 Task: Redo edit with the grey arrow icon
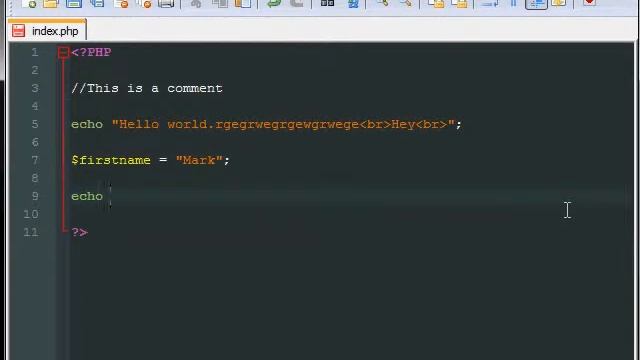pyautogui.click(x=296, y=3)
